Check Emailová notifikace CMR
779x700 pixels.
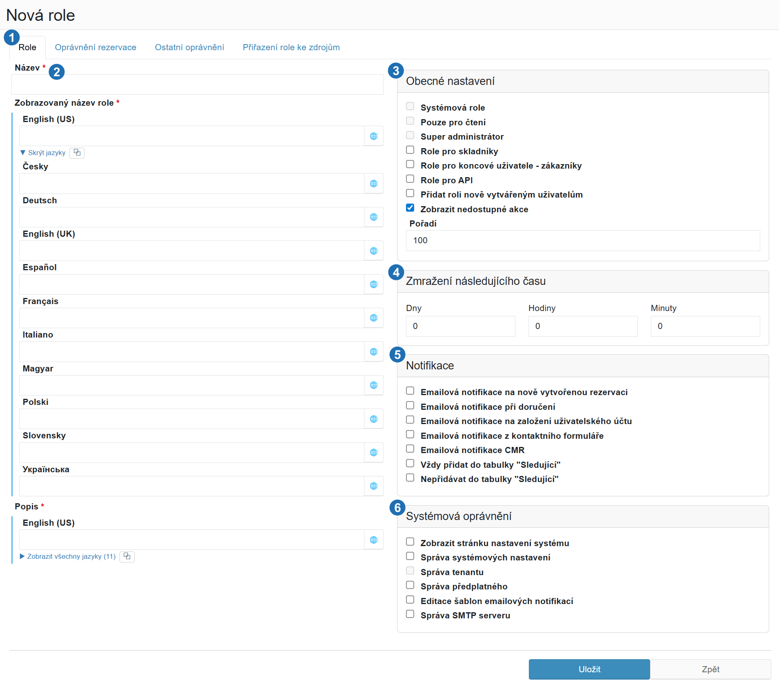pyautogui.click(x=410, y=449)
